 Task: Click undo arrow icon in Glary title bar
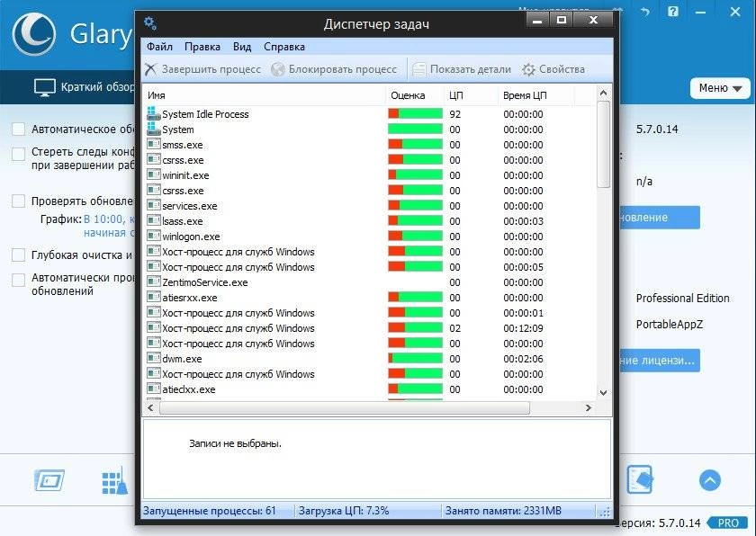645,12
